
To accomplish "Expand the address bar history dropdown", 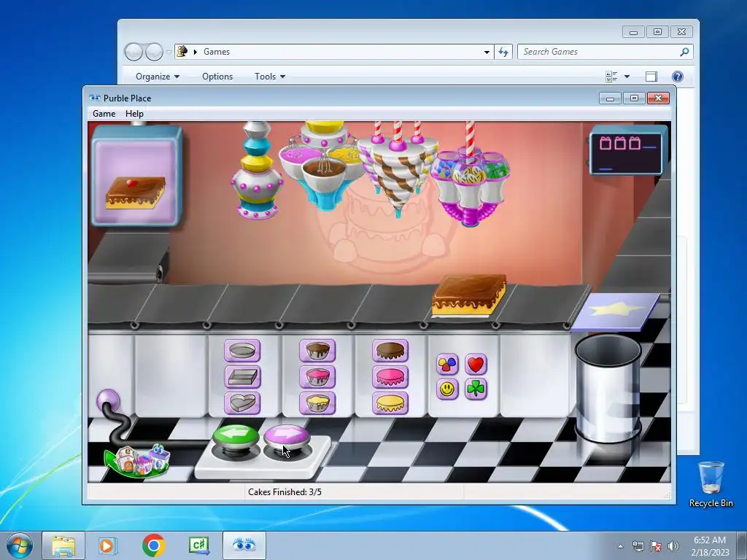I will tap(487, 52).
